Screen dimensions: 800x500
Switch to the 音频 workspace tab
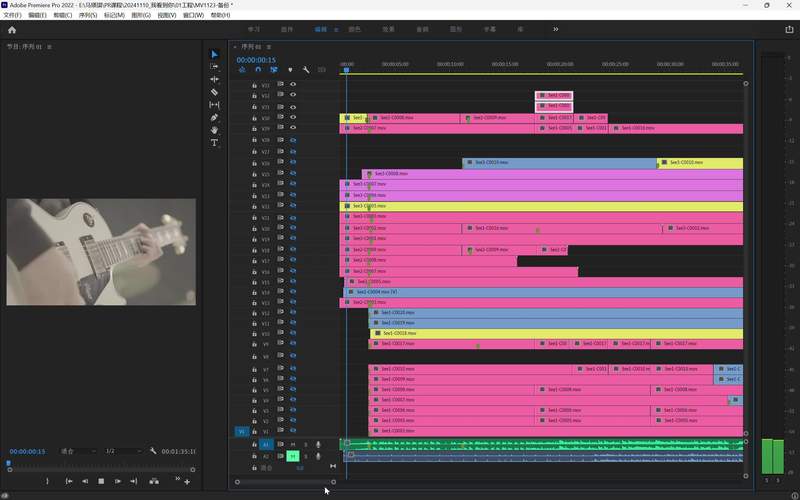[x=422, y=30]
